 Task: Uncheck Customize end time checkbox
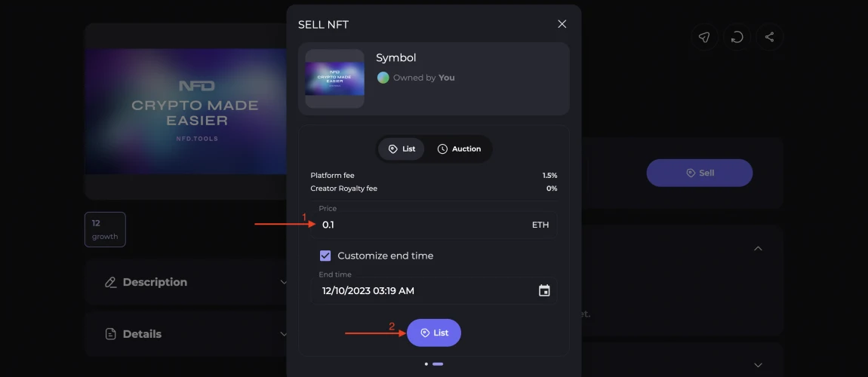325,256
